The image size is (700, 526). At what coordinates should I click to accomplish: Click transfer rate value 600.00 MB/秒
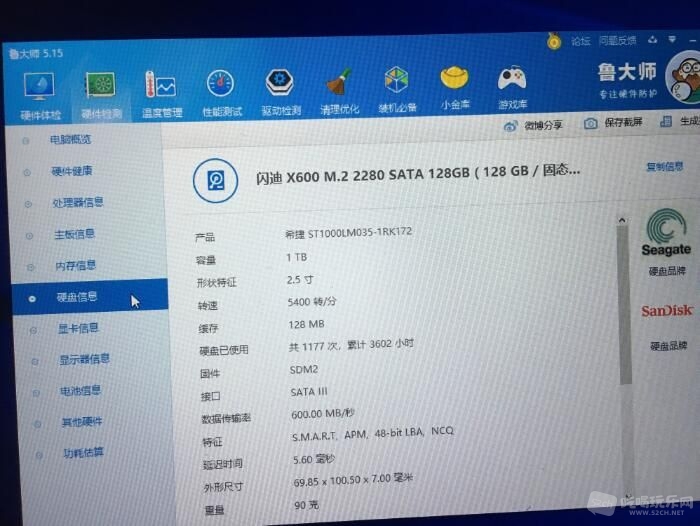click(323, 414)
